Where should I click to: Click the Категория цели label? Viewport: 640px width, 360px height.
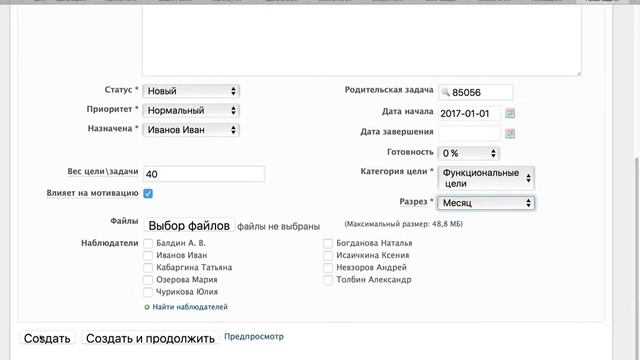click(x=394, y=171)
